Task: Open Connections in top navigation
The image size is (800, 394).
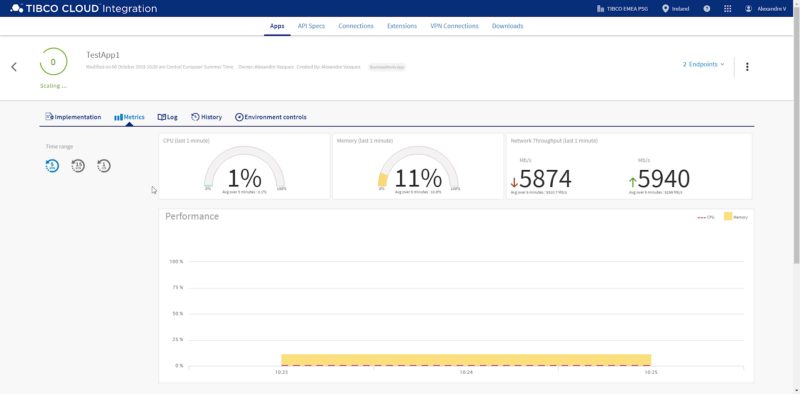Action: click(356, 26)
